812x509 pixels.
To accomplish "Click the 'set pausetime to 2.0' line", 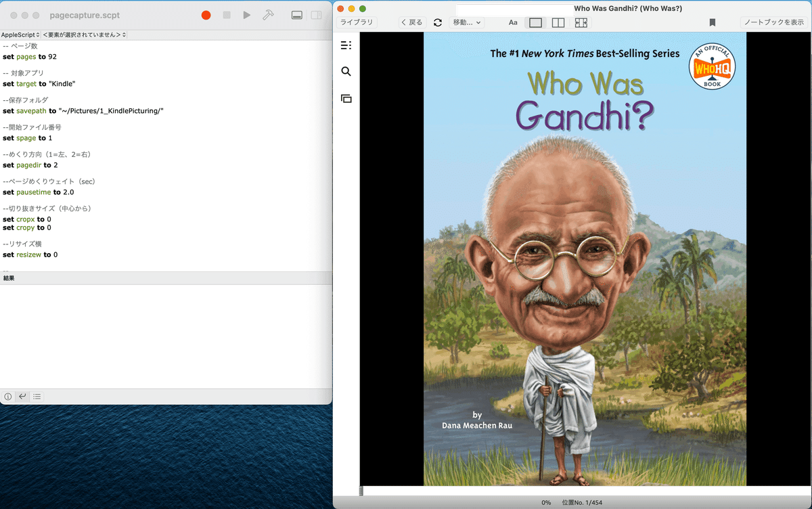I will 38,192.
